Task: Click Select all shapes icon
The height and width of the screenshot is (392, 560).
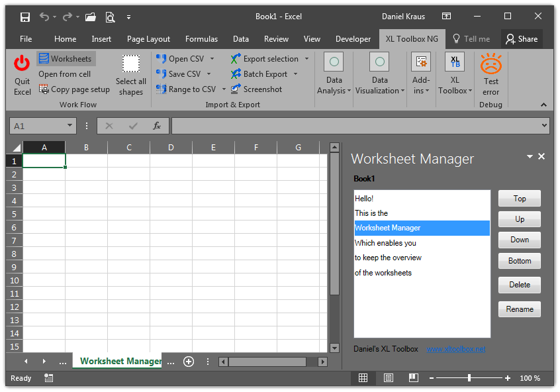Action: (130, 64)
